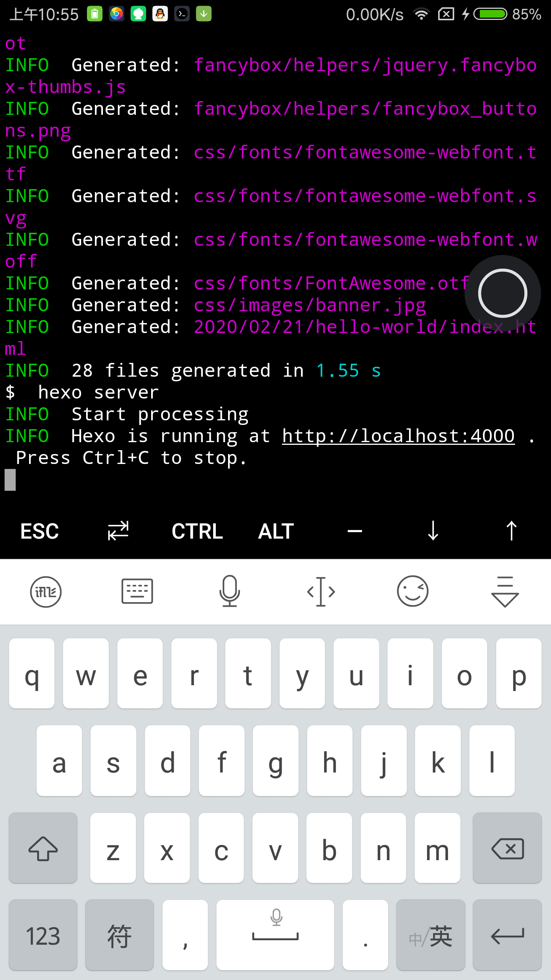Tap the letter q key
The image size is (551, 980).
32,673
